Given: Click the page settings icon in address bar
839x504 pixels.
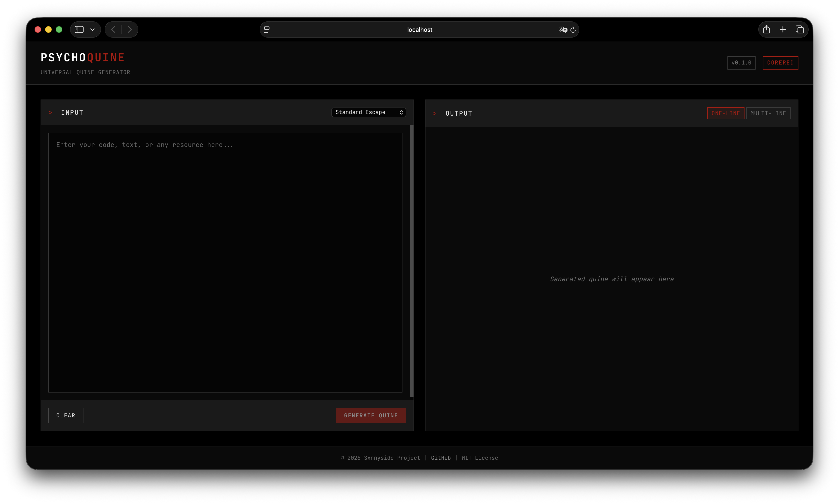Looking at the screenshot, I should click(267, 29).
